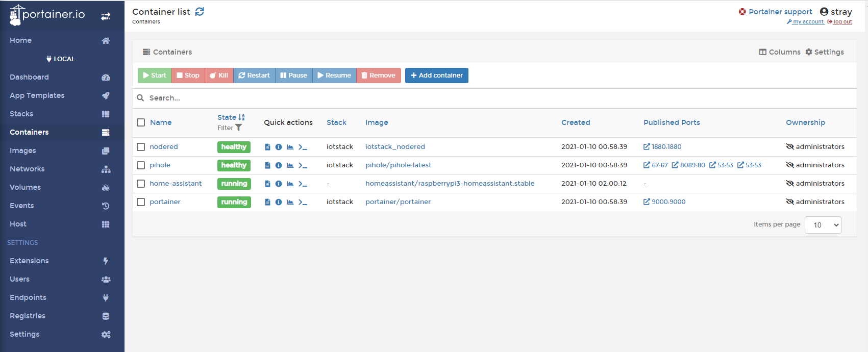Toggle sidebar with the arrows icon
This screenshot has width=868, height=352.
click(106, 16)
